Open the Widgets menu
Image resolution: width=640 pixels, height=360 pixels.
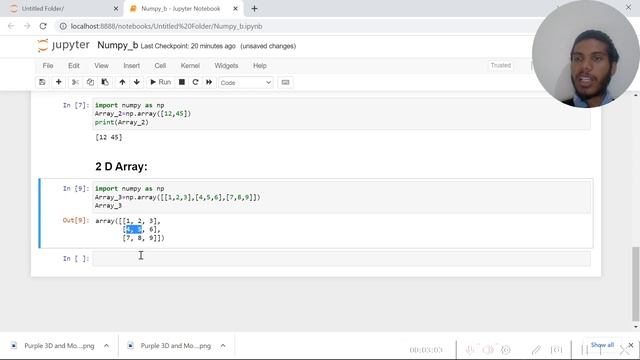226,66
